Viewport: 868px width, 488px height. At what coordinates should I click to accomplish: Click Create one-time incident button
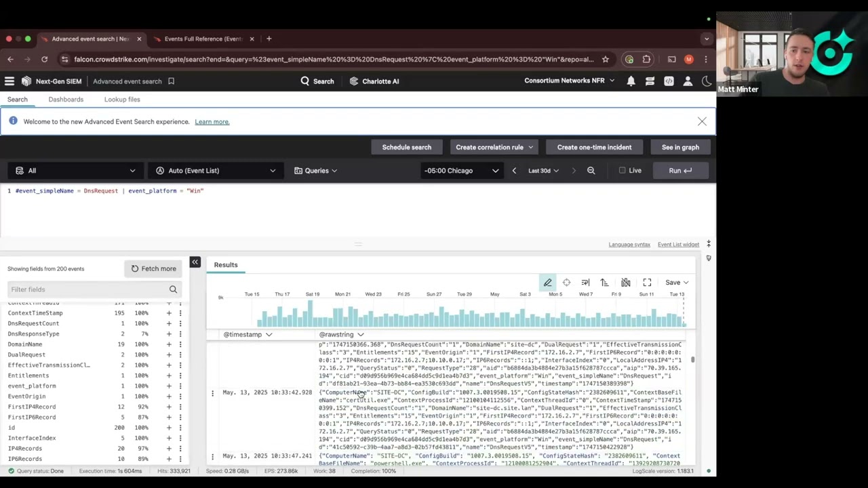point(594,147)
